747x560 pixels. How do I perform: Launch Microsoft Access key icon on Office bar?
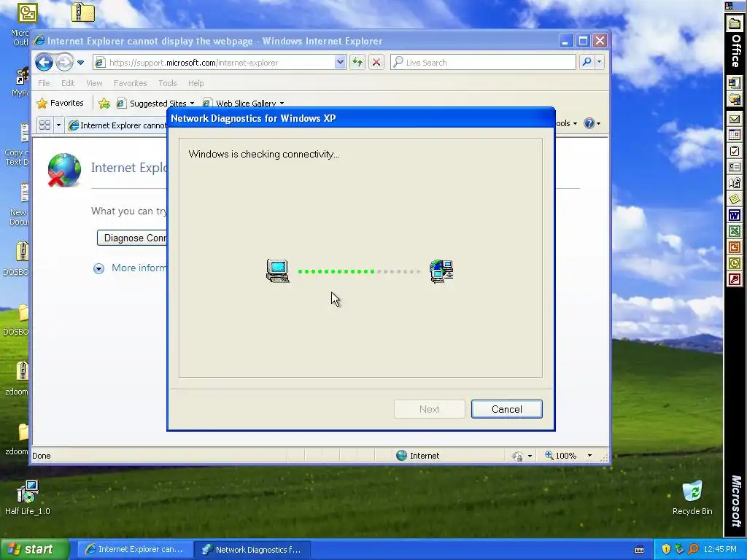point(734,279)
